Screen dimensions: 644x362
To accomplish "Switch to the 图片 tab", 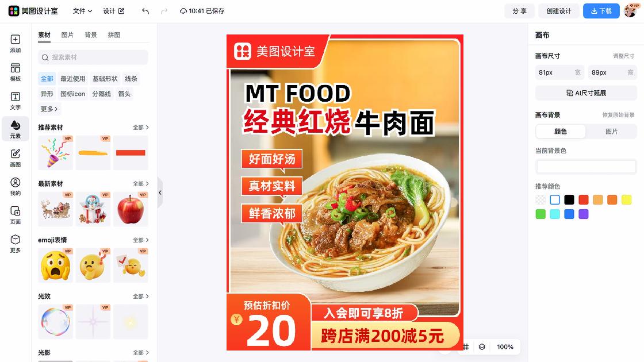I will tap(67, 35).
